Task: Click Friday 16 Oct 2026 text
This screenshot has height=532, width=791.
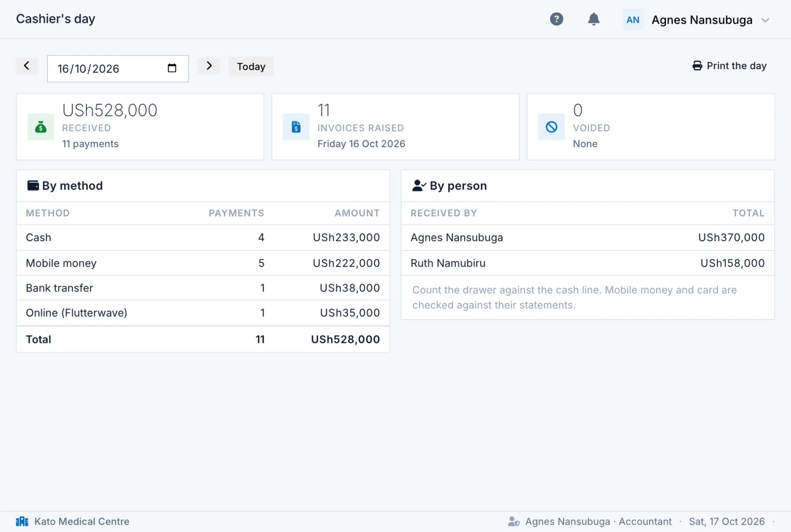Action: click(x=361, y=144)
